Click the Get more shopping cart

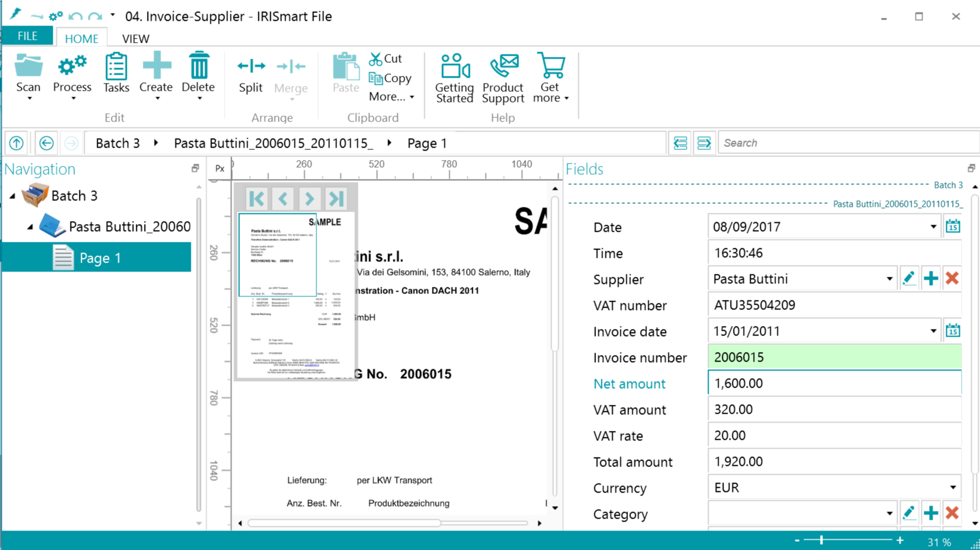click(550, 65)
